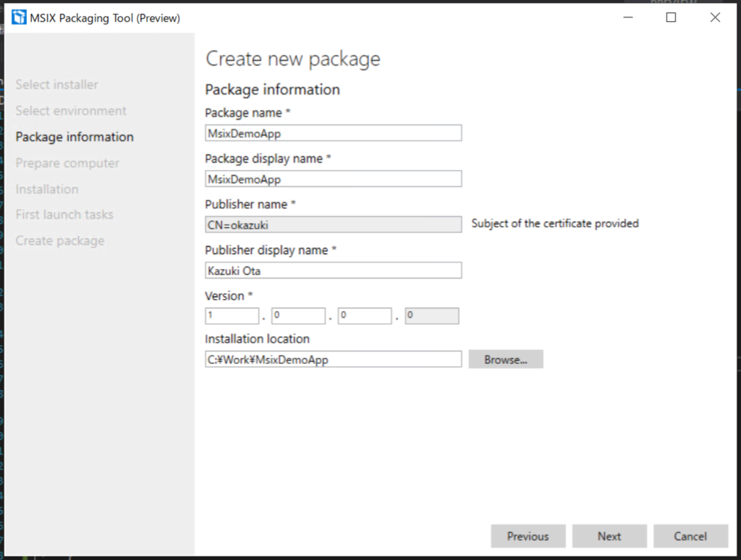Go to the Select environment step
The image size is (741, 560).
coord(71,111)
